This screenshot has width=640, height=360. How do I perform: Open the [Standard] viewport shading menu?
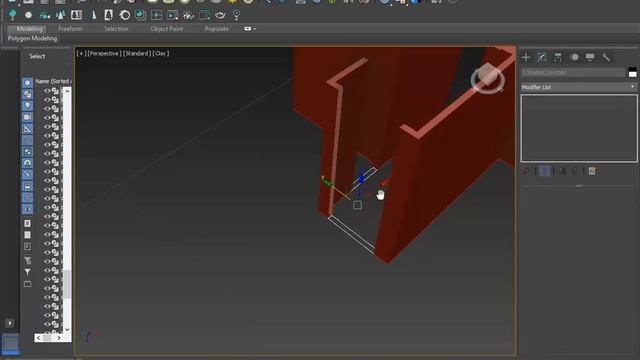pyautogui.click(x=136, y=53)
